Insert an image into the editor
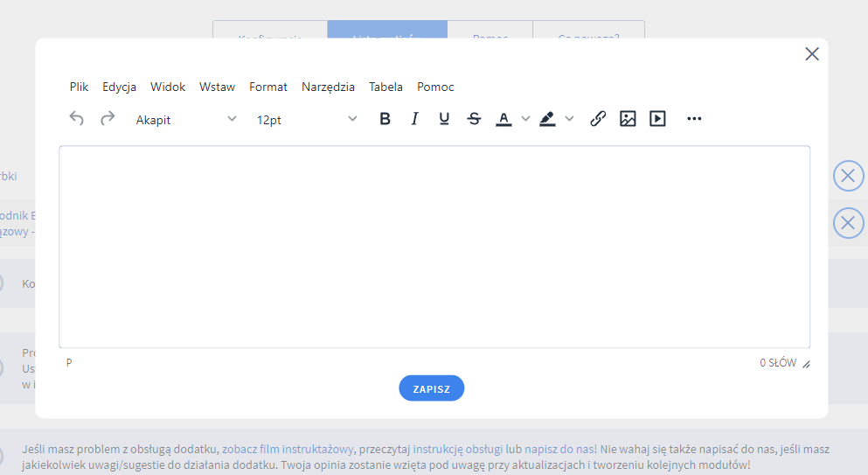The height and width of the screenshot is (475, 868). pyautogui.click(x=628, y=119)
